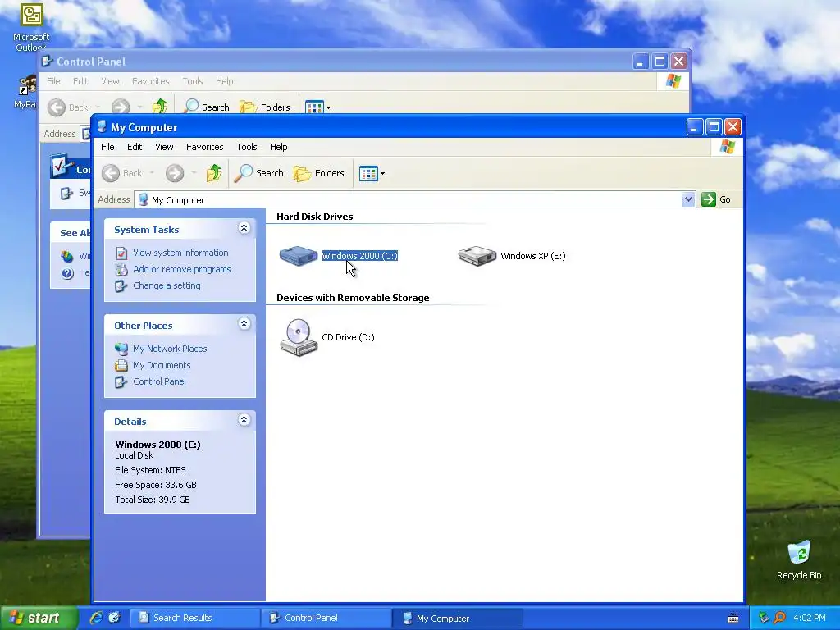Screen dimensions: 840x630
Task: Click Folders in Control Panel window toolbar
Action: (265, 107)
